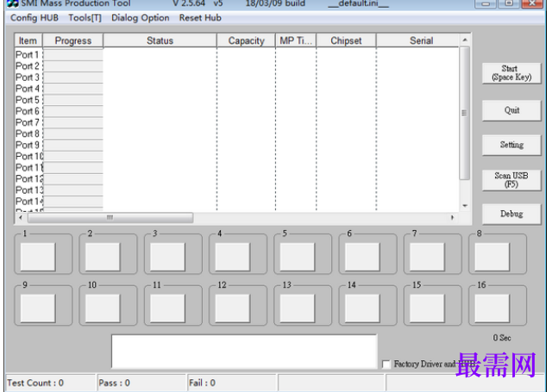The height and width of the screenshot is (392, 552).
Task: Click the Capacity column header
Action: tap(246, 40)
